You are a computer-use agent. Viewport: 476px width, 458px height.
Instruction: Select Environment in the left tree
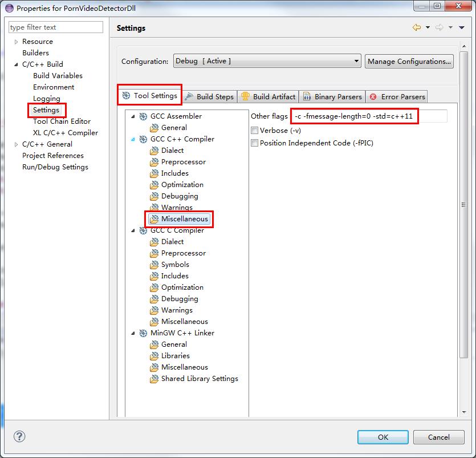coord(54,87)
